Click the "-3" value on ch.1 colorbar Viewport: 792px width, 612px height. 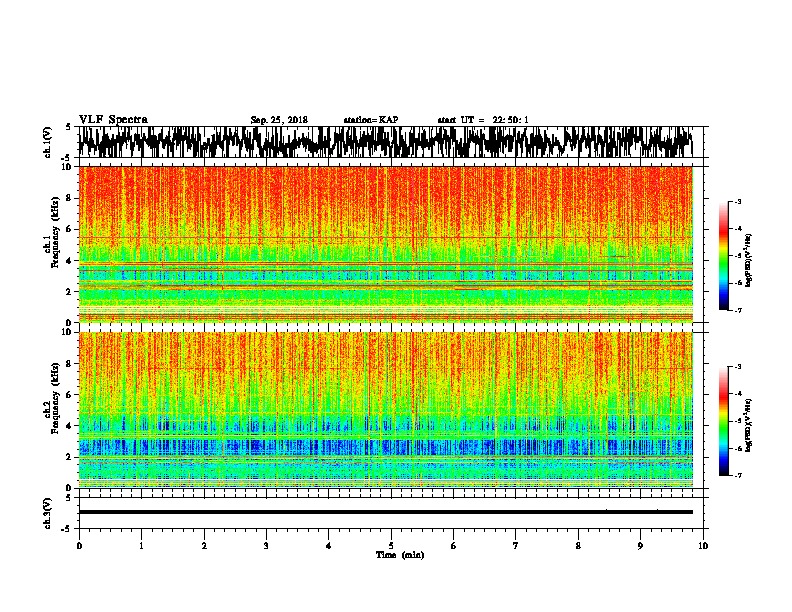(x=737, y=201)
